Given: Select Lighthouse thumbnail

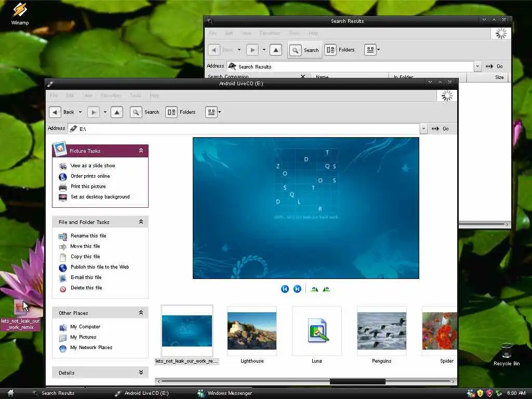Looking at the screenshot, I should [252, 335].
